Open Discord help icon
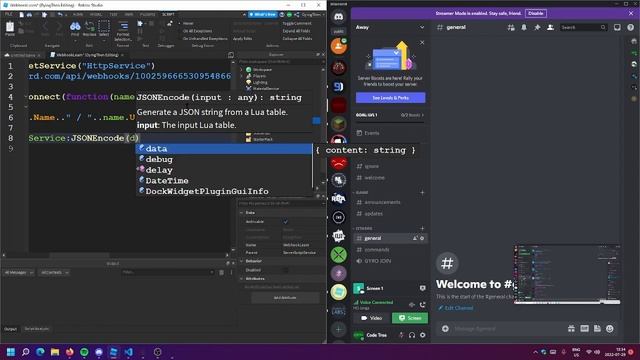The image size is (640, 360). [x=631, y=27]
